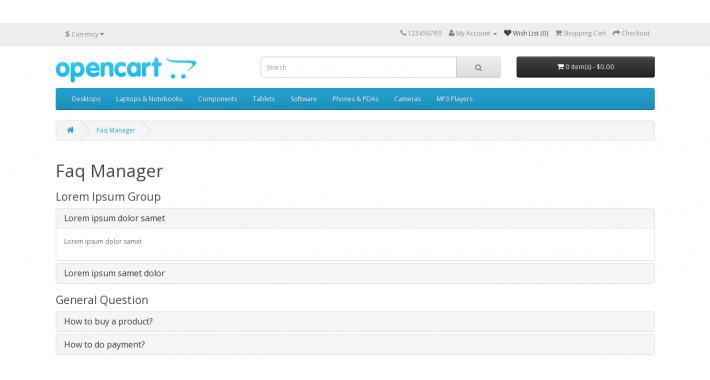Viewport: 710px width, 380px height.
Task: Open the Components menu
Action: tap(217, 99)
